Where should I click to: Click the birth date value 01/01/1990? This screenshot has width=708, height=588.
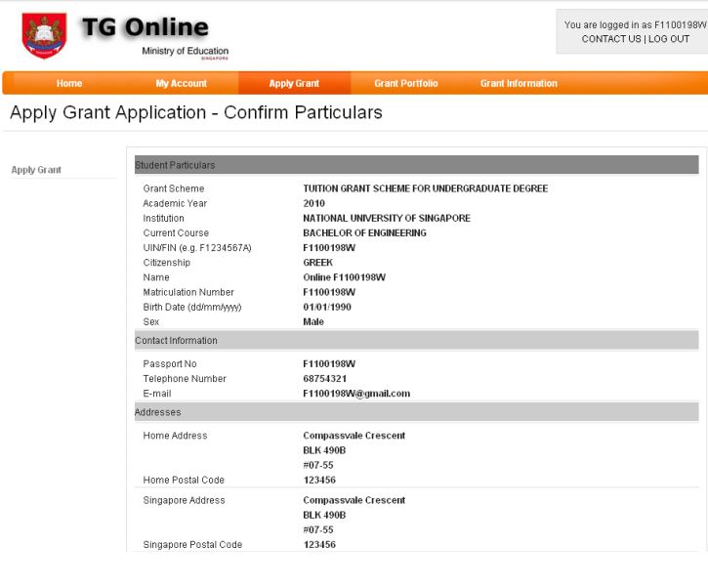(x=327, y=307)
